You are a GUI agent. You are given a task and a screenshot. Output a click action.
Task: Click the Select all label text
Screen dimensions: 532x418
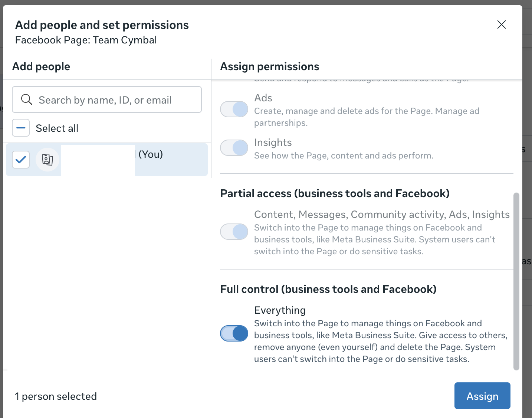[57, 128]
